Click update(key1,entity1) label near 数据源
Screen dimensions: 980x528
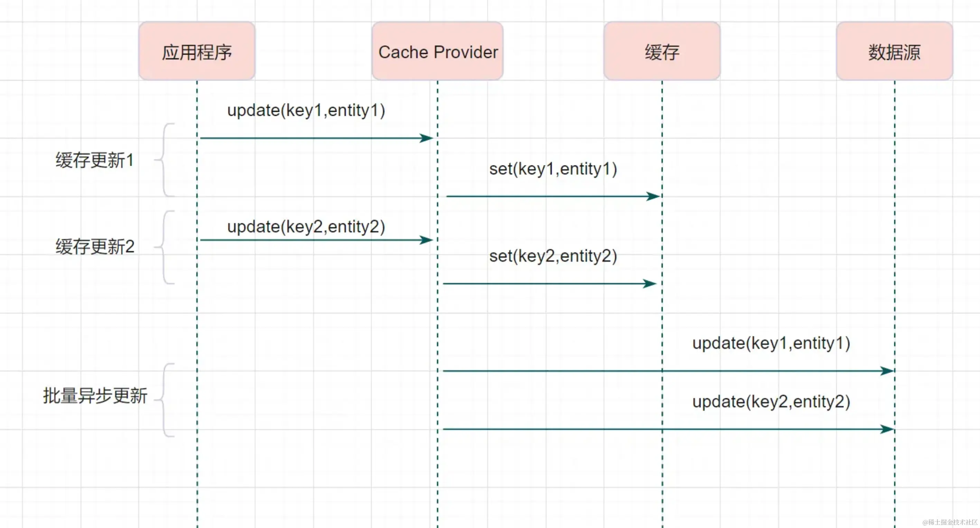pos(771,343)
